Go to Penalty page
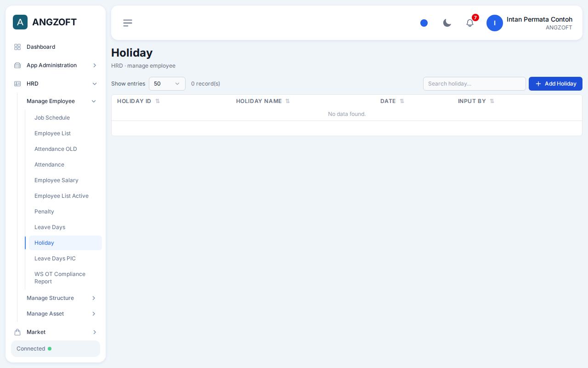The image size is (588, 368). [x=65, y=212]
